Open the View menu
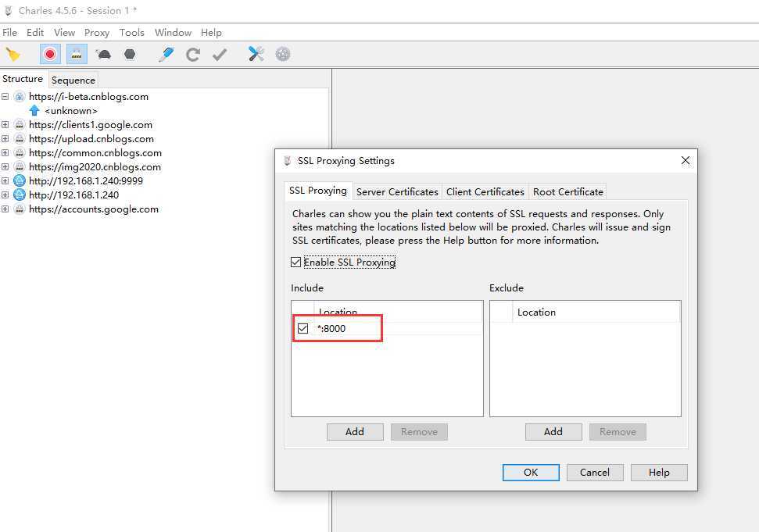This screenshot has height=532, width=759. (64, 32)
